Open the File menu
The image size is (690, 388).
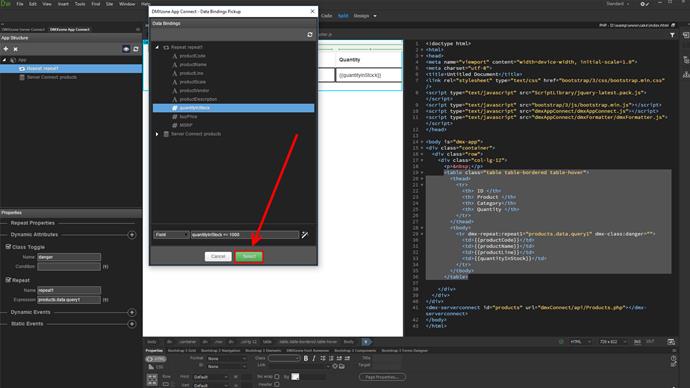20,4
